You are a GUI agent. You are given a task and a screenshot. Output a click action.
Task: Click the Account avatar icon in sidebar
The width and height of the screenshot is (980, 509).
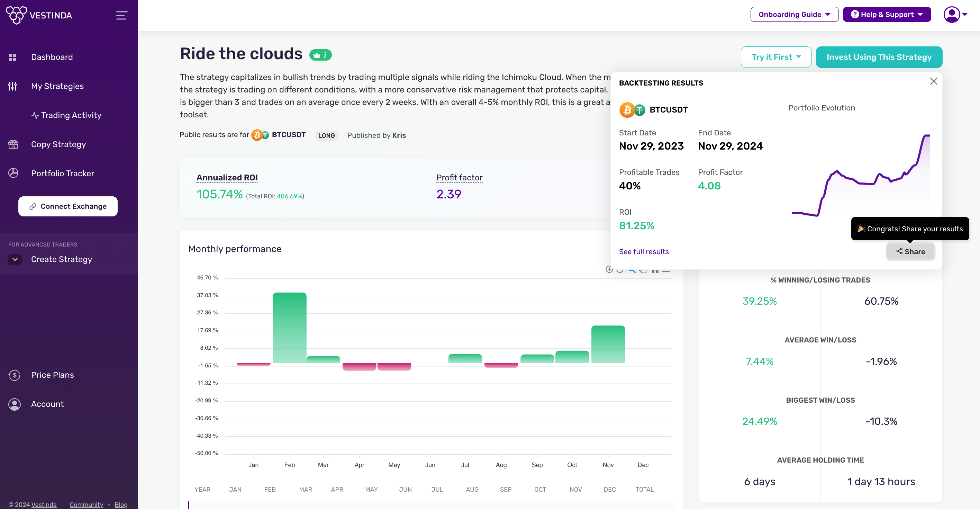point(15,404)
